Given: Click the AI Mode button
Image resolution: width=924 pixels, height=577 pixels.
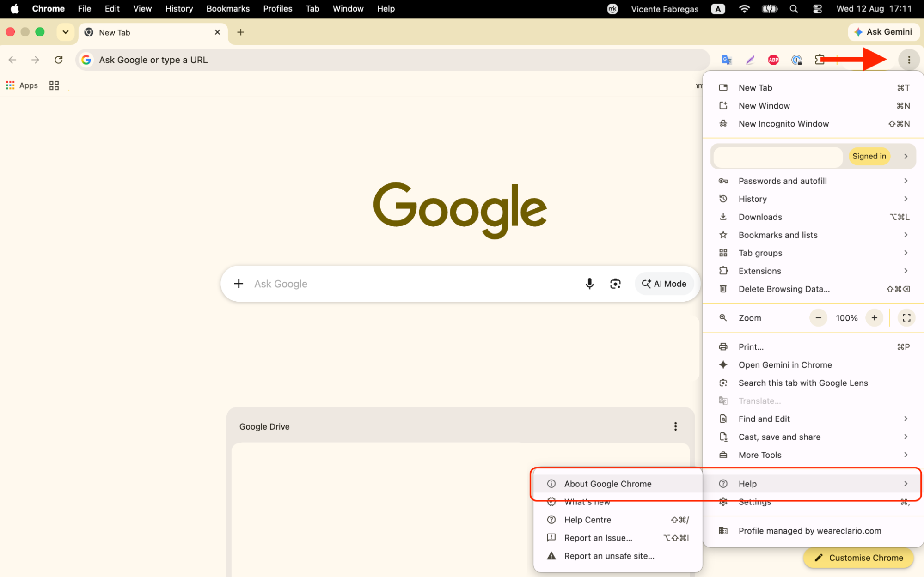Looking at the screenshot, I should 664,284.
